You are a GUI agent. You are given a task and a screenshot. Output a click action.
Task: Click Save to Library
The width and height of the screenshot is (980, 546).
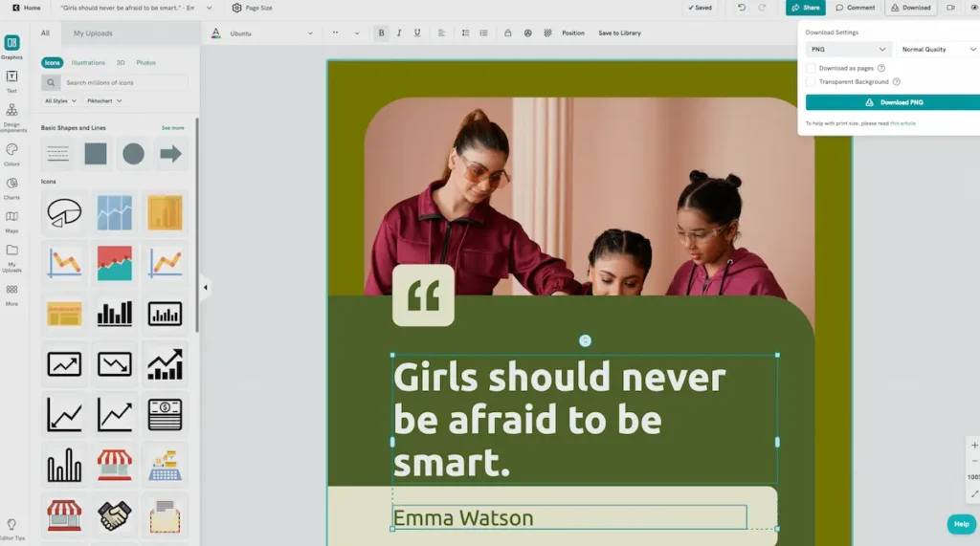[619, 33]
